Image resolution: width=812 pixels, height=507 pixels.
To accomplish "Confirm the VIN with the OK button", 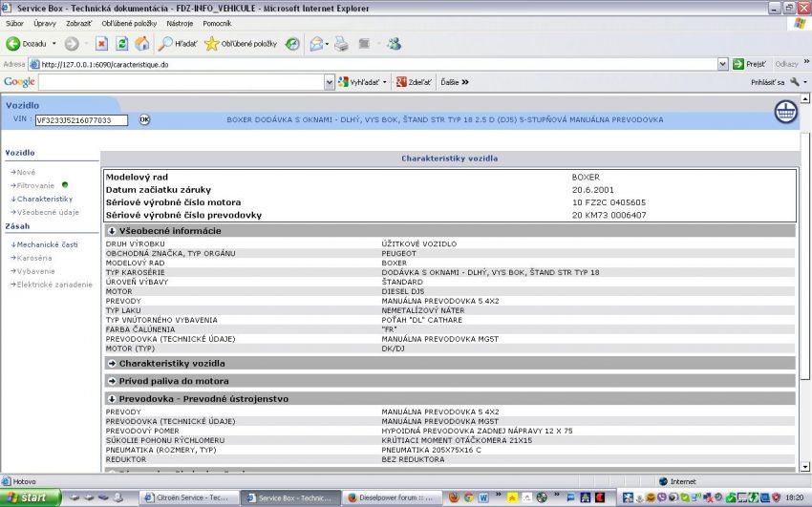I will (144, 119).
